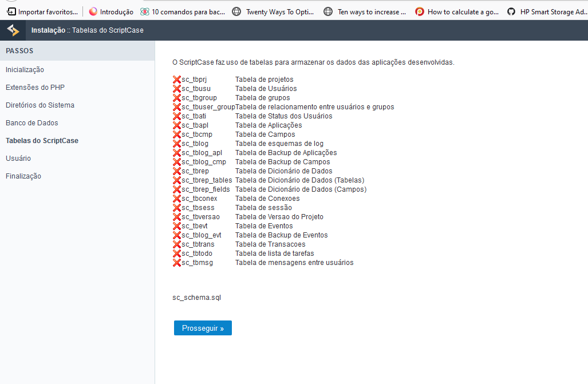Click the red X icon beside sc_tbrep_fields
588x384 pixels.
[176, 189]
